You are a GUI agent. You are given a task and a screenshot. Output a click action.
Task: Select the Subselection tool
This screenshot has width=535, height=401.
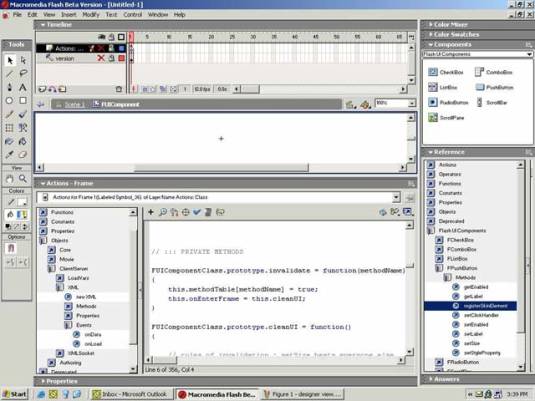tap(23, 60)
